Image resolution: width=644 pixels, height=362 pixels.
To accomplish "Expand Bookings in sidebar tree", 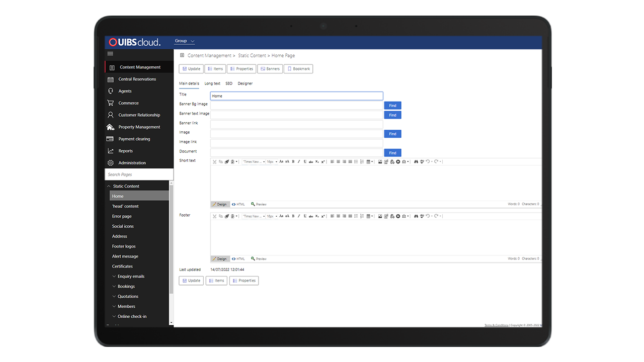I will pos(114,287).
